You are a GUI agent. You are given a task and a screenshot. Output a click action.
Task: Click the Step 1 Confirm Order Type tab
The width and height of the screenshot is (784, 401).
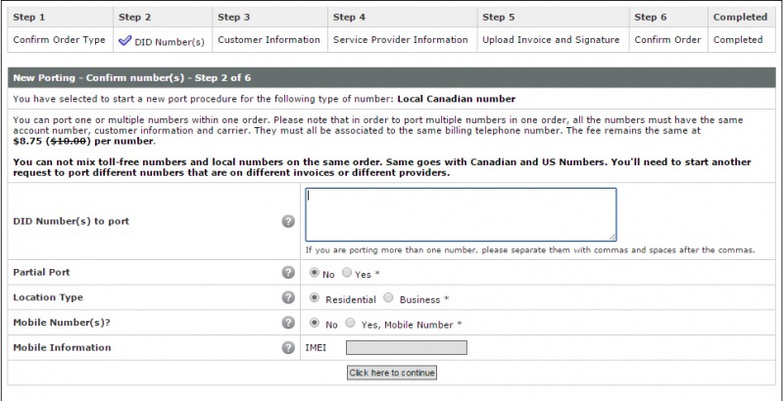click(x=60, y=40)
